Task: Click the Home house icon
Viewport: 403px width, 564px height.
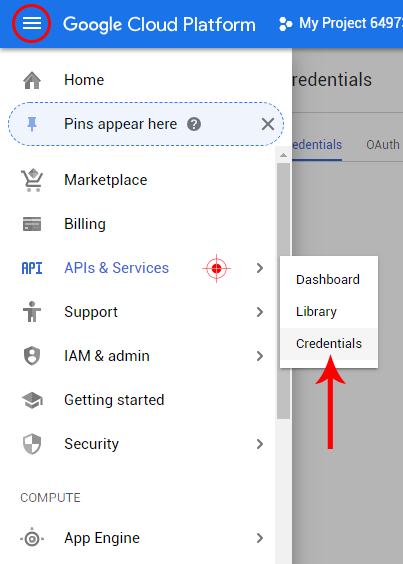Action: [x=32, y=80]
